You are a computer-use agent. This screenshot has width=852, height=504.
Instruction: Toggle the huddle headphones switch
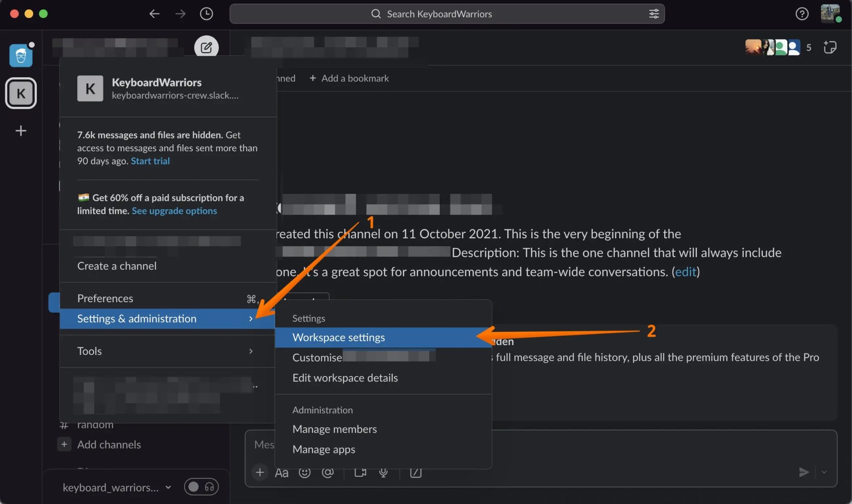[201, 486]
